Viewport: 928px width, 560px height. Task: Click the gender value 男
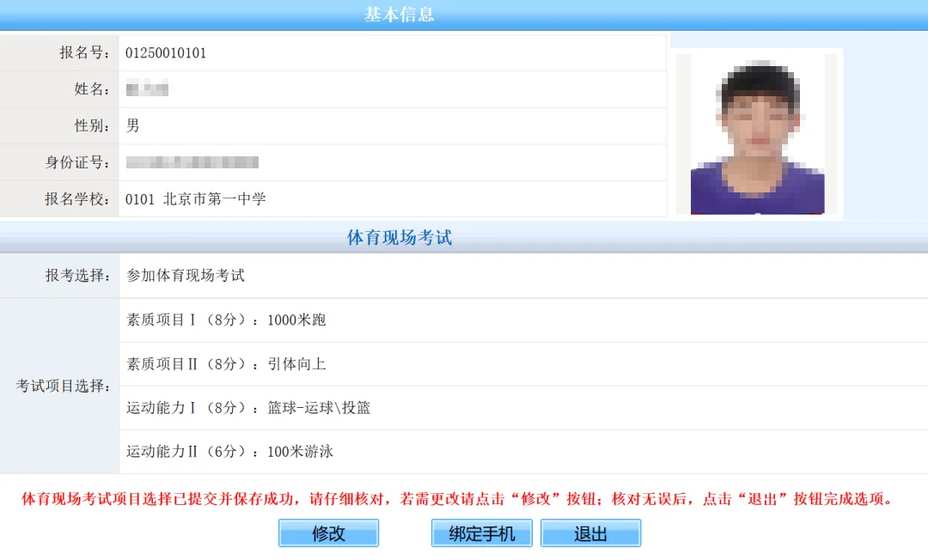[133, 126]
